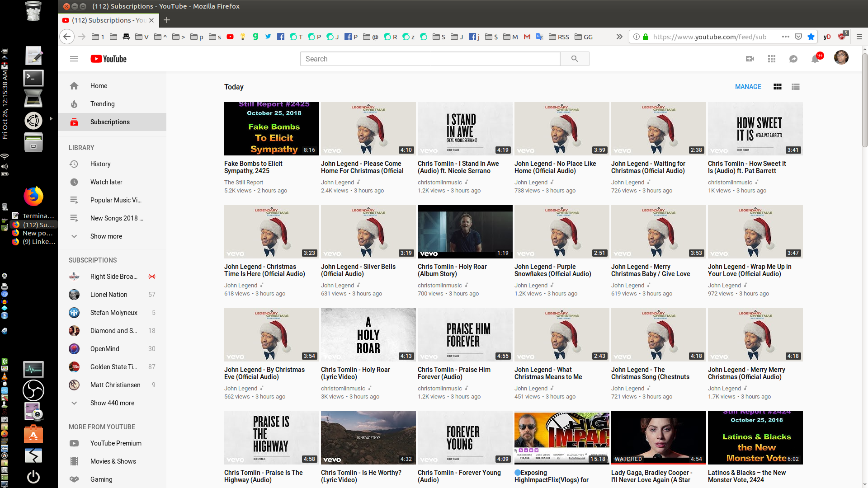Open System Monitor dock icon
The width and height of the screenshot is (868, 488).
click(x=33, y=370)
